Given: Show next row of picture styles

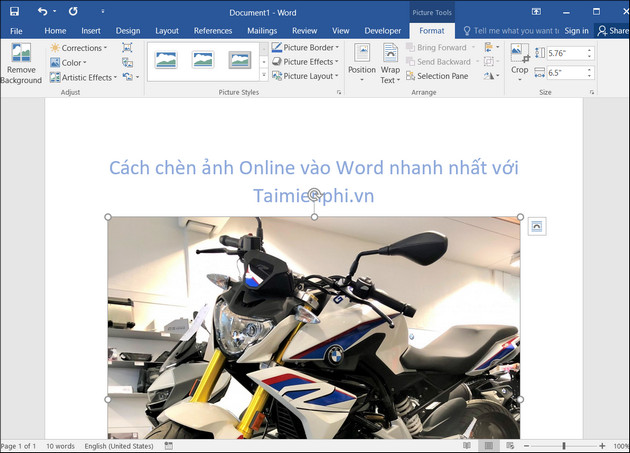Looking at the screenshot, I should point(264,62).
